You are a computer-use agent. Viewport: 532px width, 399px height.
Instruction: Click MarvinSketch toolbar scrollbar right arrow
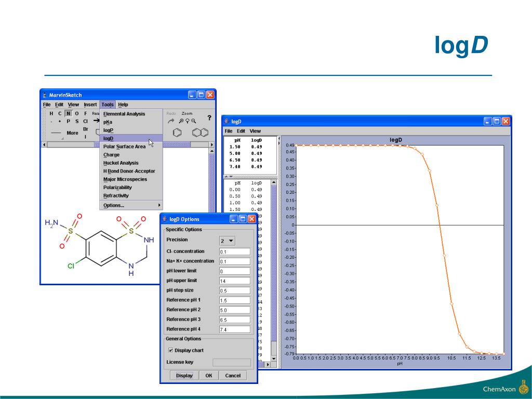(212, 144)
